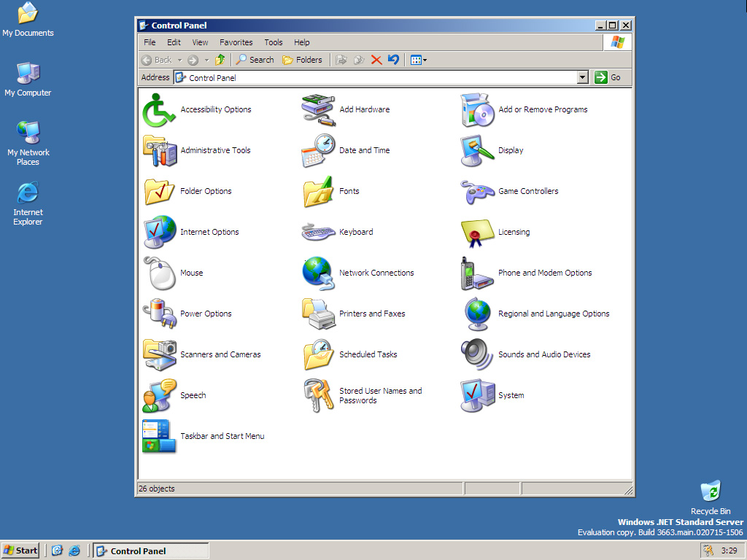Open Sounds and Audio Devices
The image size is (747, 560).
pos(477,354)
